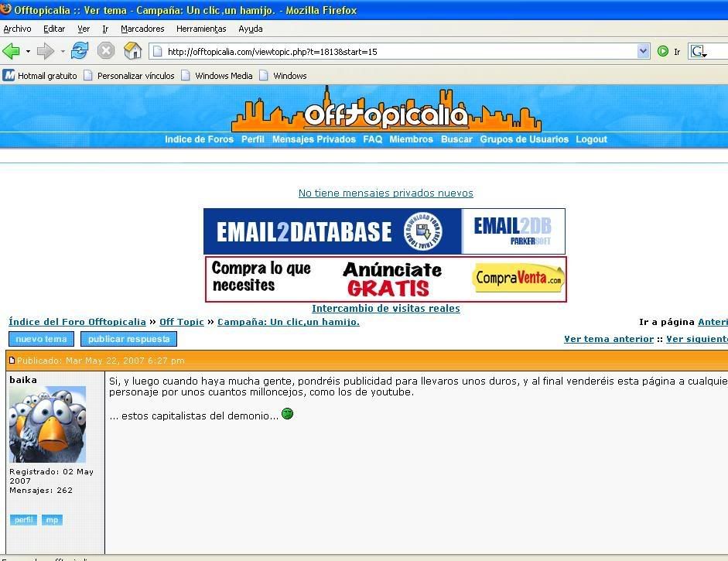This screenshot has width=728, height=561.
Task: Open the URL address bar dropdown
Action: 643,51
